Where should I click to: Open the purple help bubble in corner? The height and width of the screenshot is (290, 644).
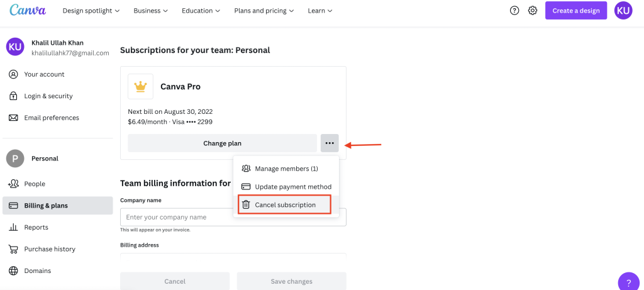[x=628, y=282]
